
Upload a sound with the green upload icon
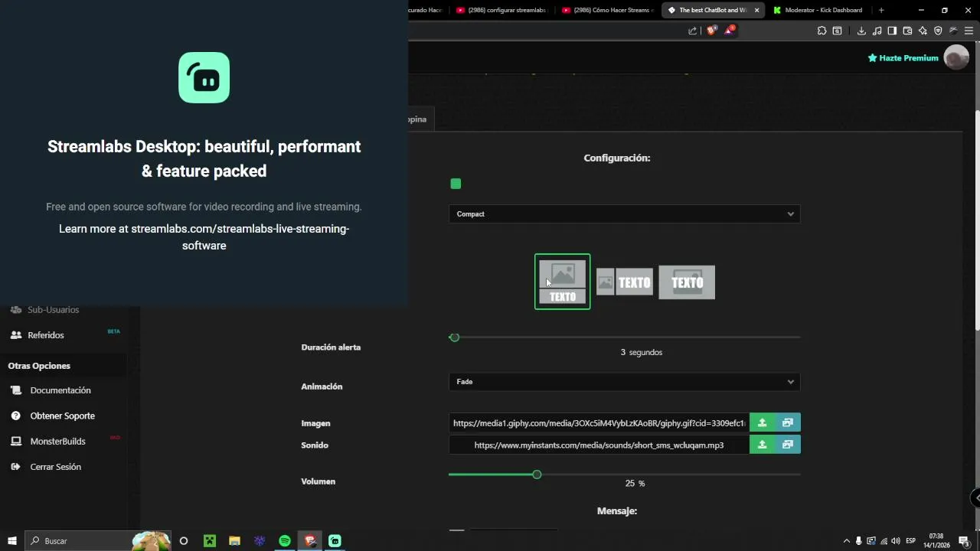pyautogui.click(x=762, y=445)
